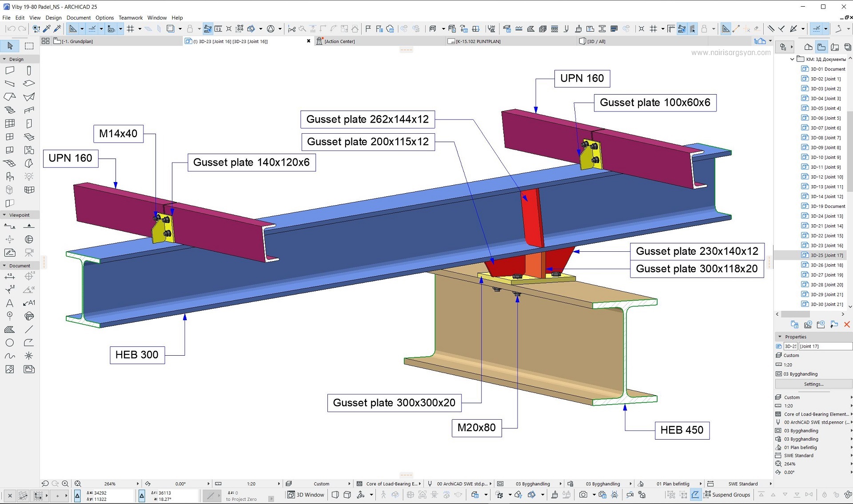
Task: Open the Project Map icon in Navigator
Action: click(809, 47)
